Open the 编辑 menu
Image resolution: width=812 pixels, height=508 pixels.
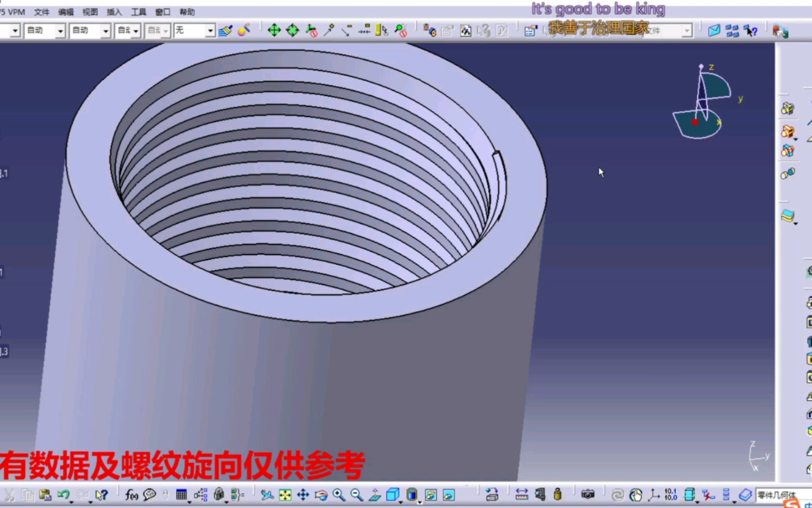pos(66,12)
